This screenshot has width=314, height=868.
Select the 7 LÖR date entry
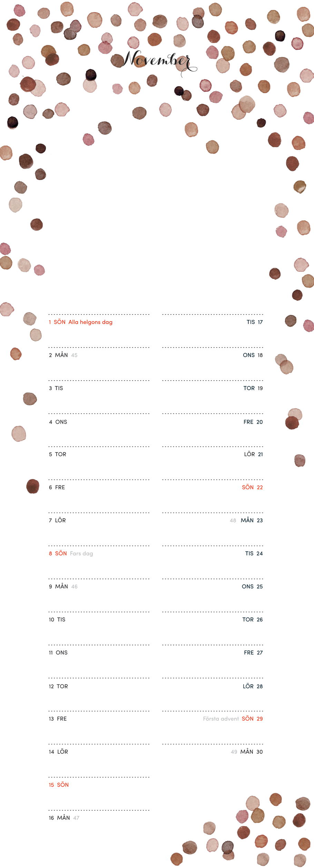57,520
